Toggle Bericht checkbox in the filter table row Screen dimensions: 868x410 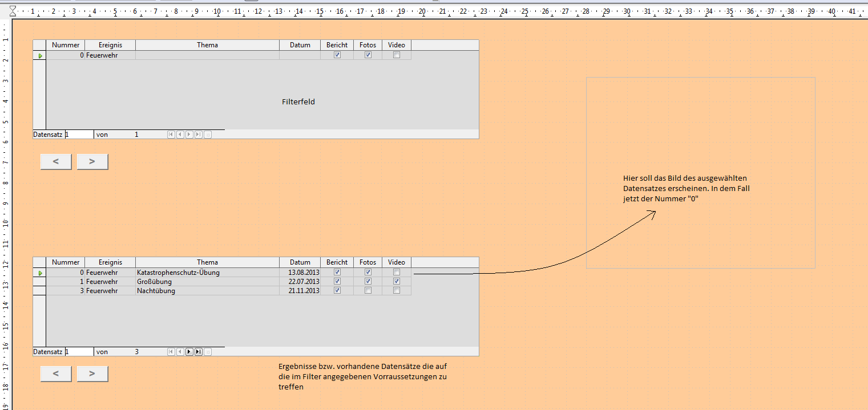pyautogui.click(x=337, y=55)
